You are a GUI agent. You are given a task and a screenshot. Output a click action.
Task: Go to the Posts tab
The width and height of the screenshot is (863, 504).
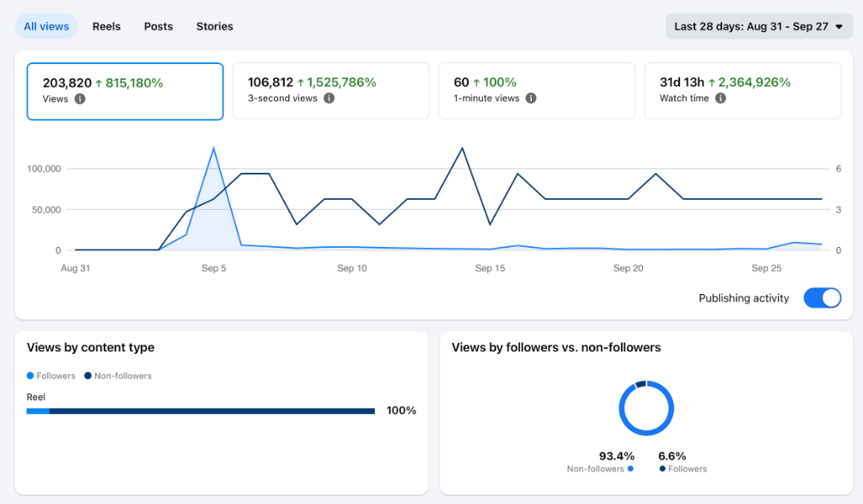[158, 26]
